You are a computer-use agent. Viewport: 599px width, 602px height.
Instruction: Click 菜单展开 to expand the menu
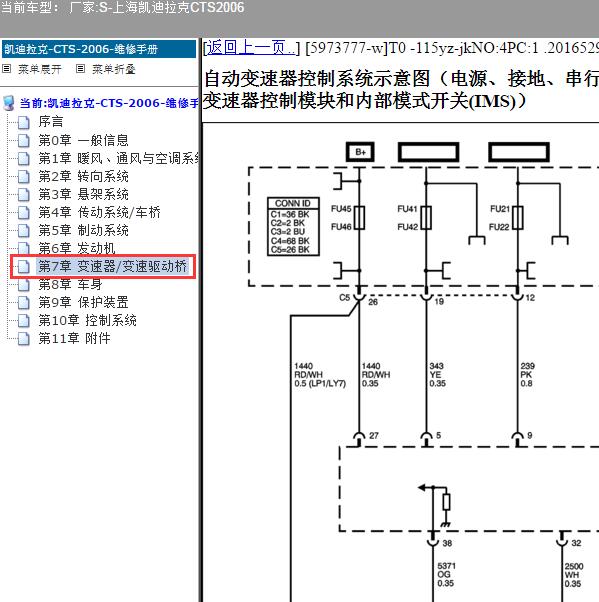[40, 69]
